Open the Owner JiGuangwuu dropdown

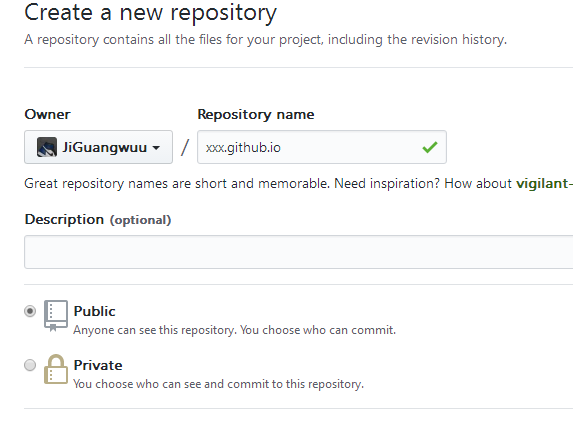[98, 147]
